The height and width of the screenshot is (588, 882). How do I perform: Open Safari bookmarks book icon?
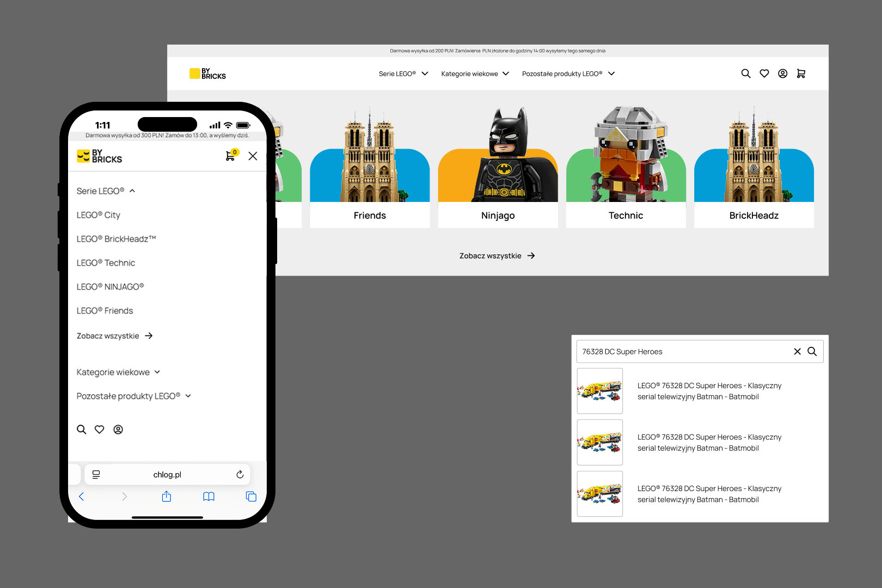tap(209, 496)
